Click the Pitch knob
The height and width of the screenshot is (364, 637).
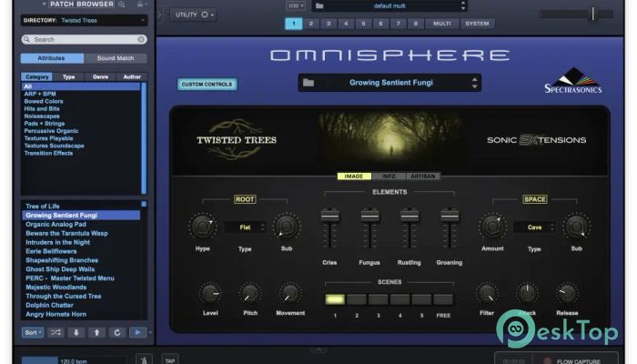(x=250, y=294)
